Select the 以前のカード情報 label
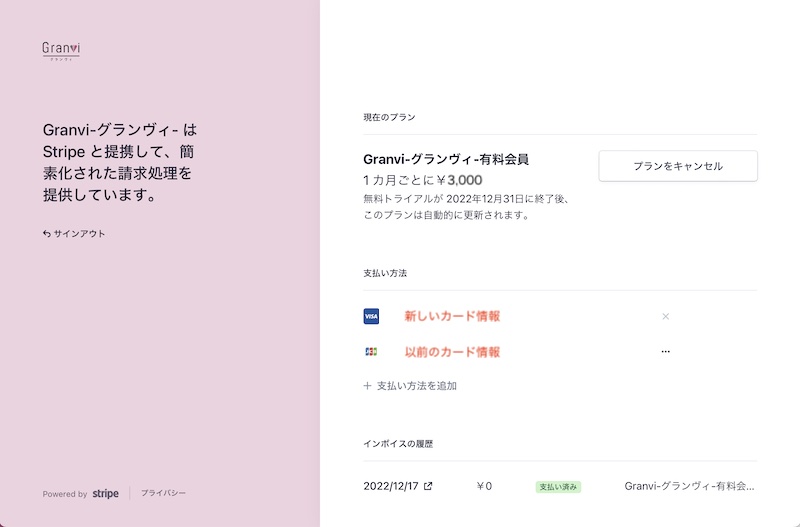Screen dimensions: 800x527 click(452, 352)
